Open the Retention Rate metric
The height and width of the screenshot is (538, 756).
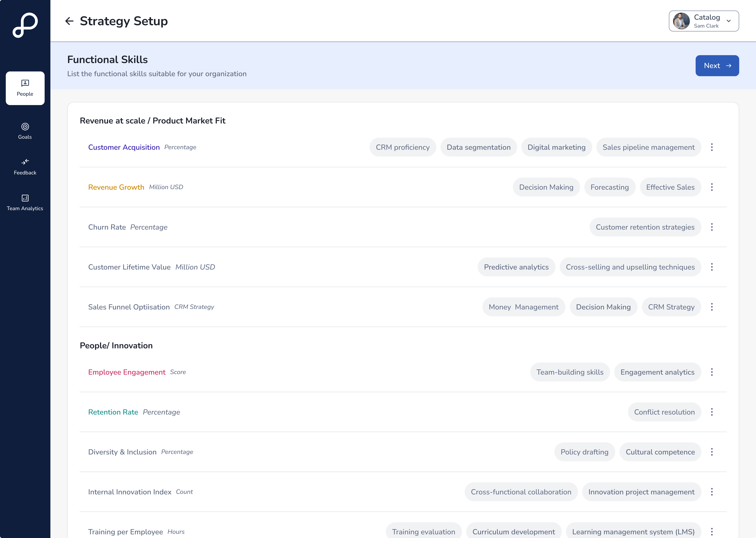click(x=113, y=412)
